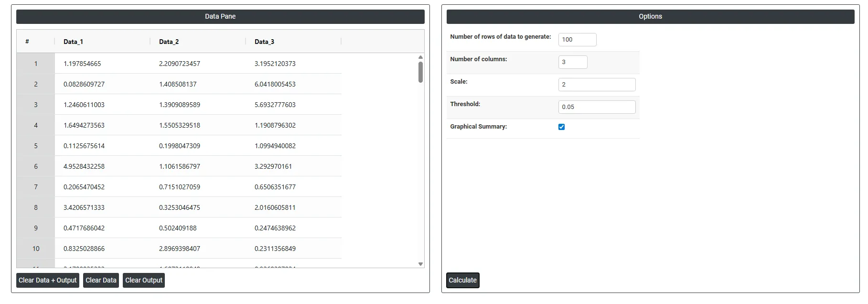Click cell with value 3.292970161
868x304 pixels.
pos(294,166)
